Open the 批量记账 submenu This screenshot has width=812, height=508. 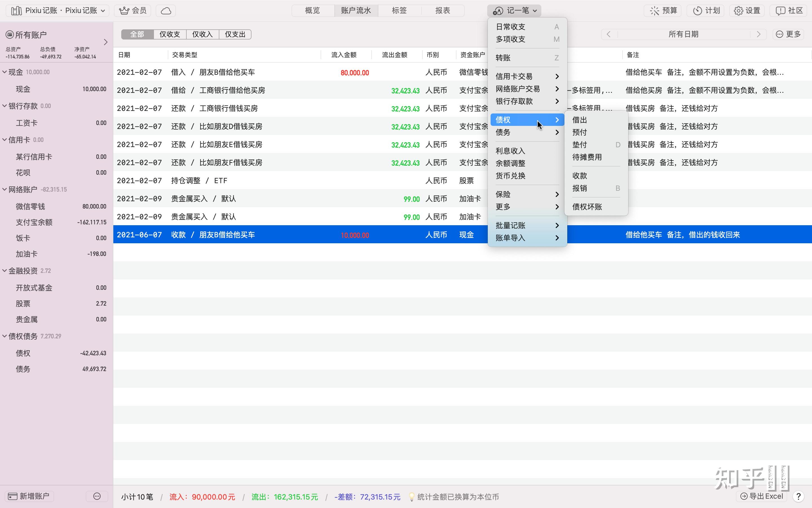tap(527, 225)
